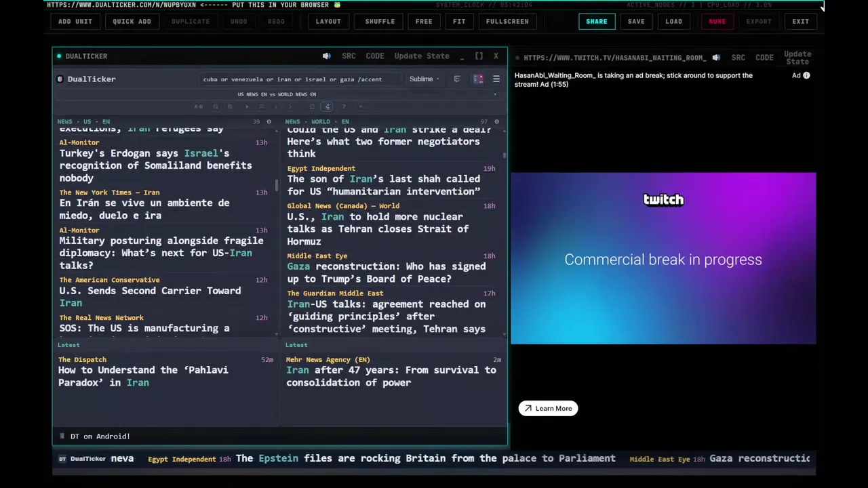This screenshot has width=868, height=488.
Task: Open headline 'U.S. Sends Second Carrier Toward Iran'
Action: coord(150,297)
